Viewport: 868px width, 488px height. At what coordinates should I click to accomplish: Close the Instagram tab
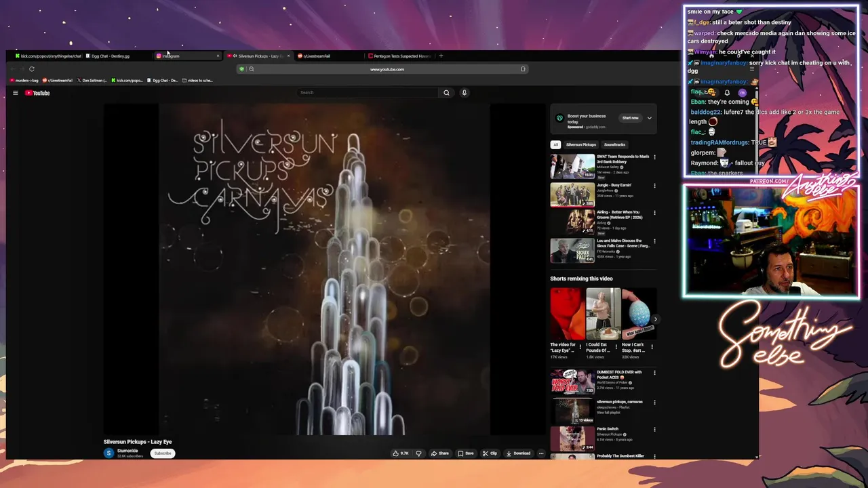[x=218, y=56]
